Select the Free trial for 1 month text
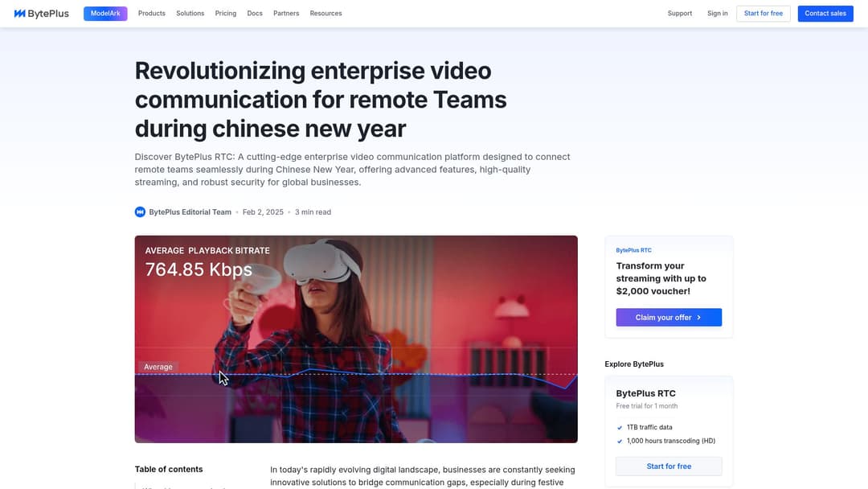Viewport: 868px width, 489px height. [x=646, y=406]
